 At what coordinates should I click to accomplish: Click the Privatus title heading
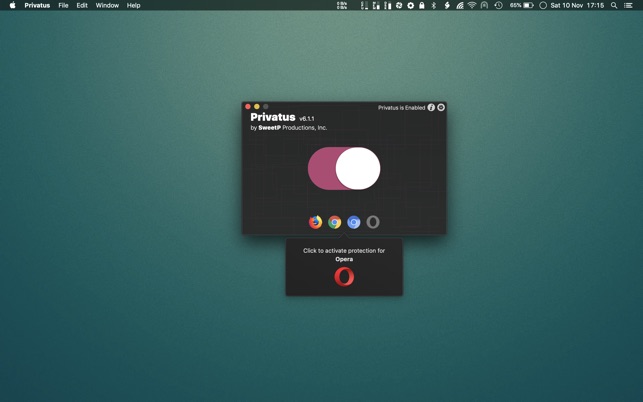pyautogui.click(x=273, y=117)
